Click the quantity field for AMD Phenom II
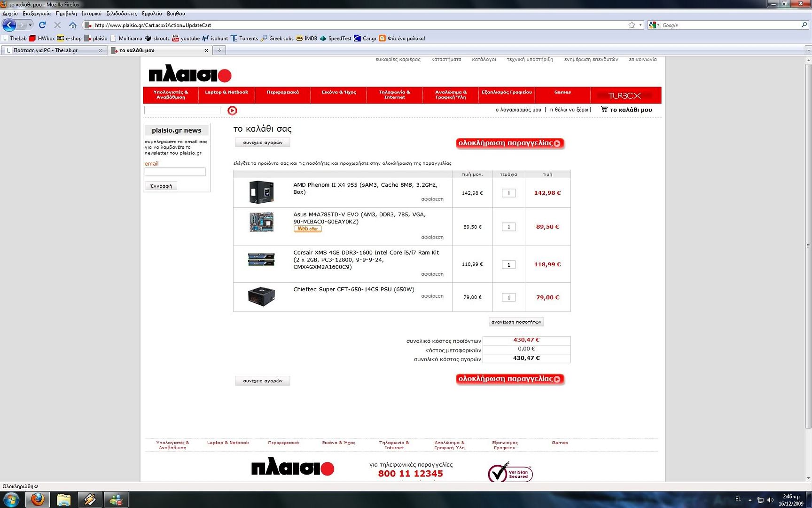The width and height of the screenshot is (812, 508). pyautogui.click(x=508, y=193)
